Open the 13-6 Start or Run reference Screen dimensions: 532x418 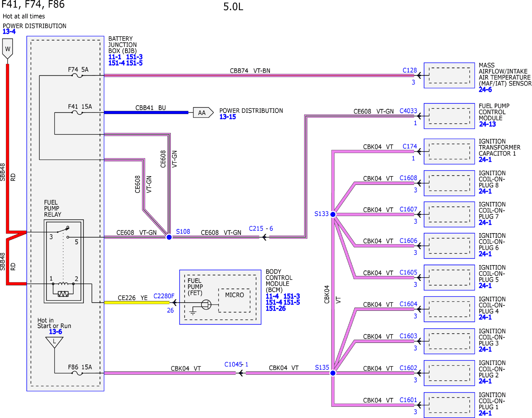pos(55,332)
